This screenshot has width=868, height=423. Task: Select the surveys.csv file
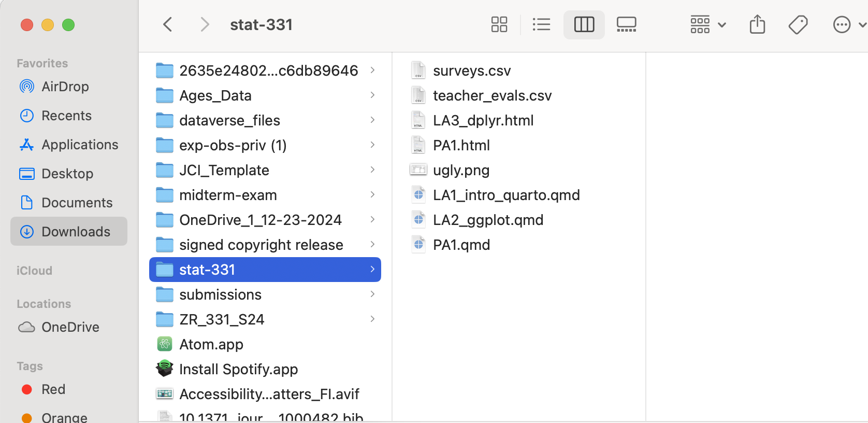[x=471, y=70]
